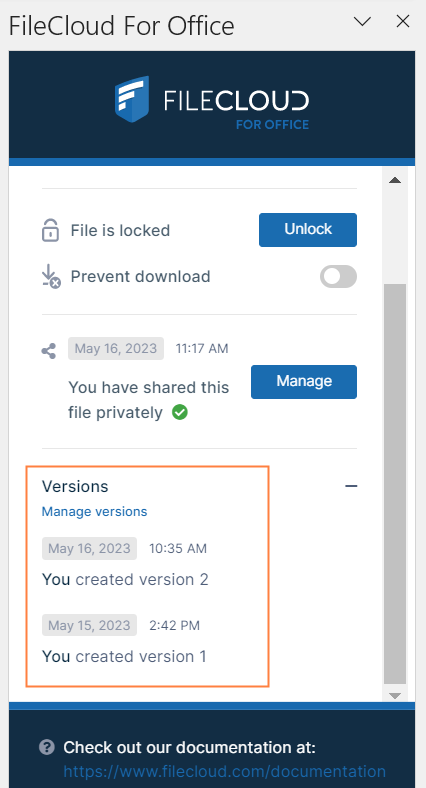Image resolution: width=426 pixels, height=788 pixels.
Task: Open the Manage versions link
Action: coord(94,512)
